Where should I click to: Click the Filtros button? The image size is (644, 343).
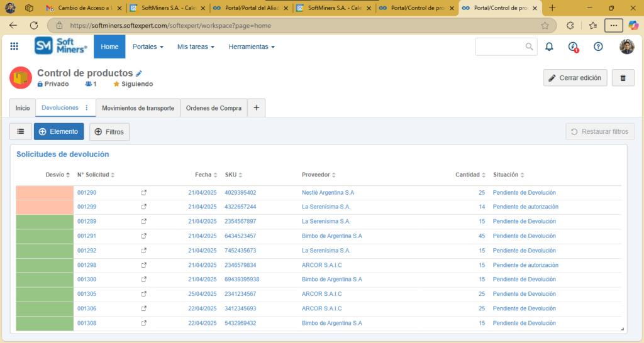(109, 132)
